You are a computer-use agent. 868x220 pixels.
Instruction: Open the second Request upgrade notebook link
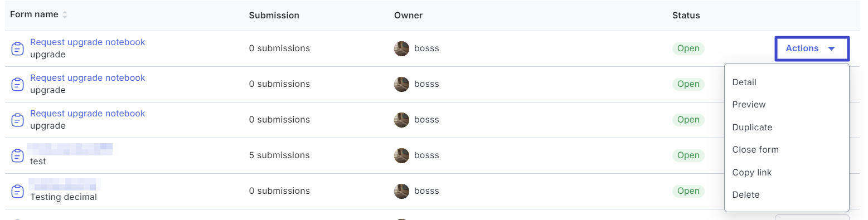tap(88, 78)
